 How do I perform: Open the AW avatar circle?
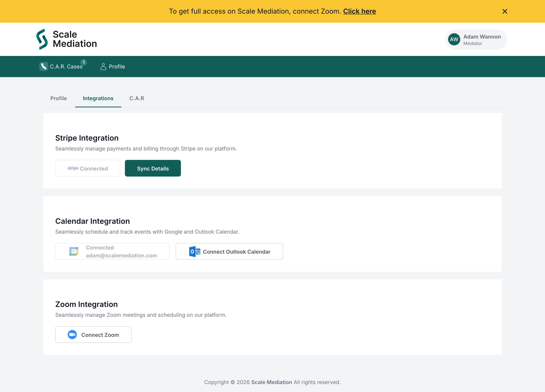pos(454,39)
